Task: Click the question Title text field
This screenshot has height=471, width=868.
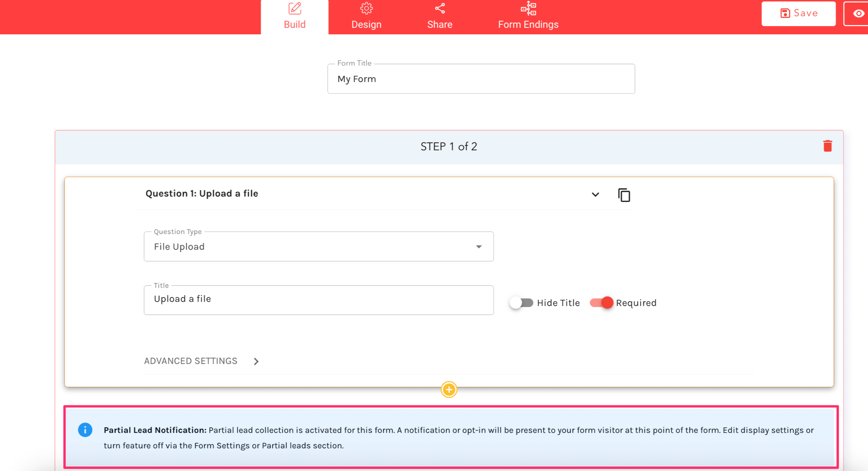Action: (319, 299)
